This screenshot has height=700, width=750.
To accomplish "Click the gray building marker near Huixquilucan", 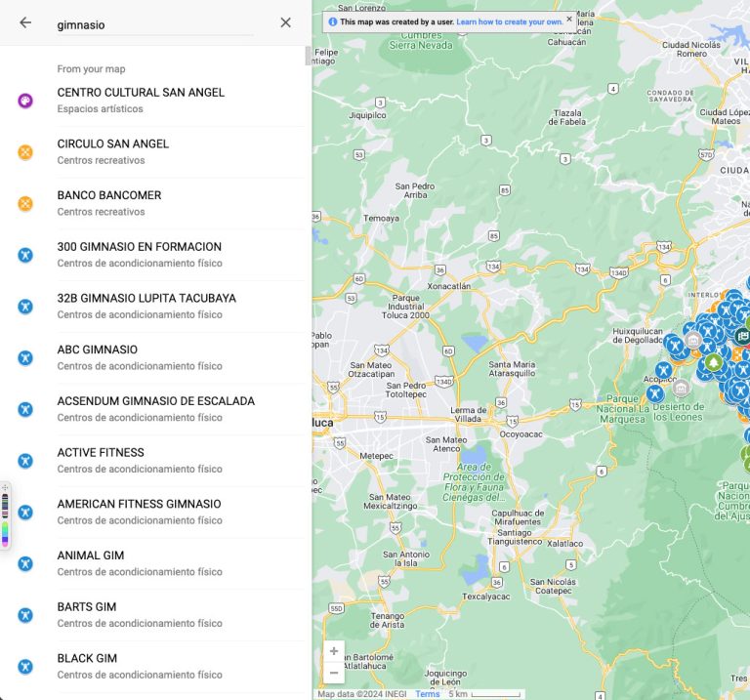I will 693,341.
